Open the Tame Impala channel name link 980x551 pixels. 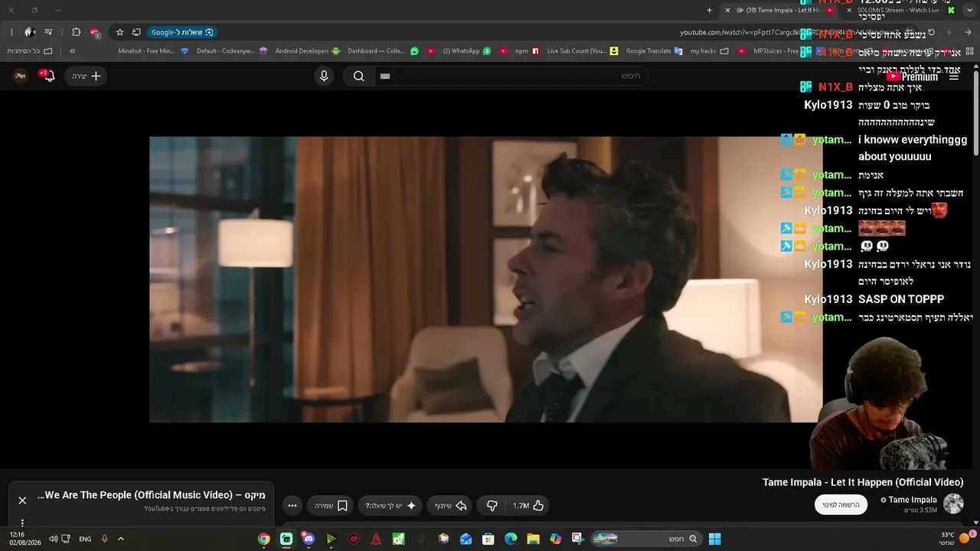click(x=913, y=500)
